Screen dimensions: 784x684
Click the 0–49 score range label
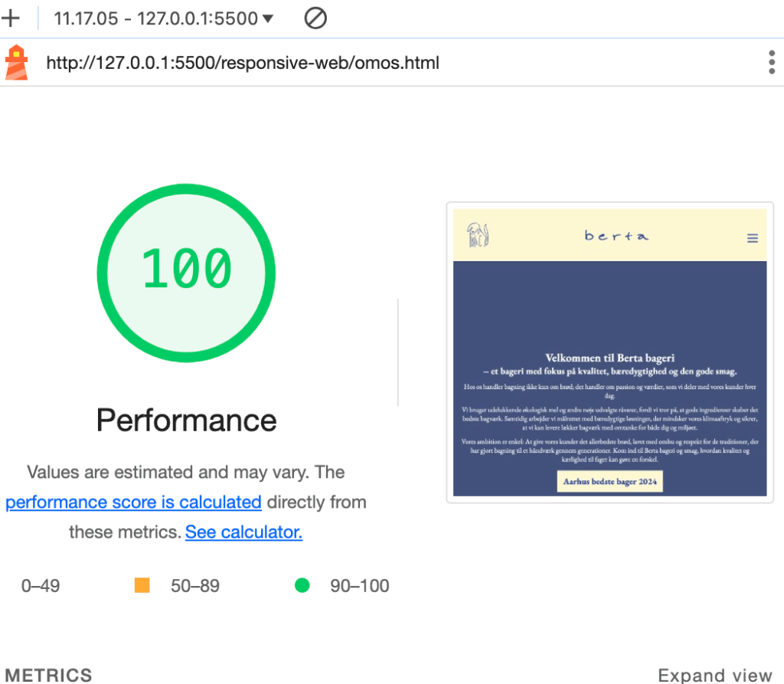point(41,586)
